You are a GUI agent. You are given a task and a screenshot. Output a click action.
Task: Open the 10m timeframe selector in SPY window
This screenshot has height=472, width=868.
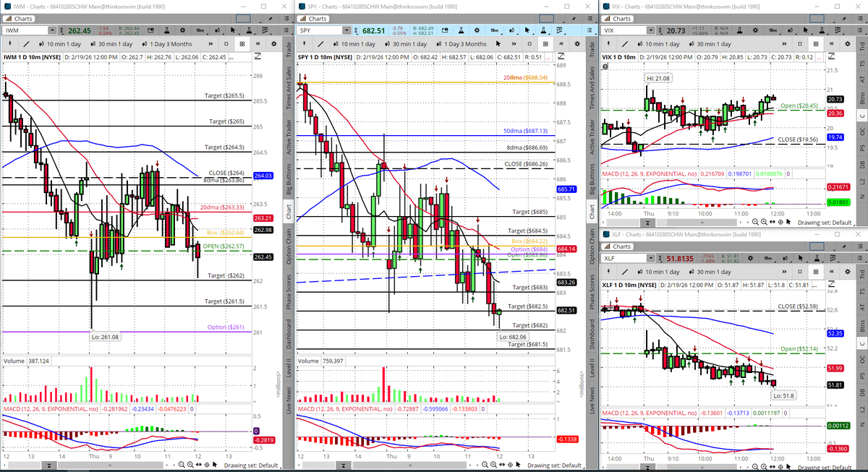coord(494,30)
